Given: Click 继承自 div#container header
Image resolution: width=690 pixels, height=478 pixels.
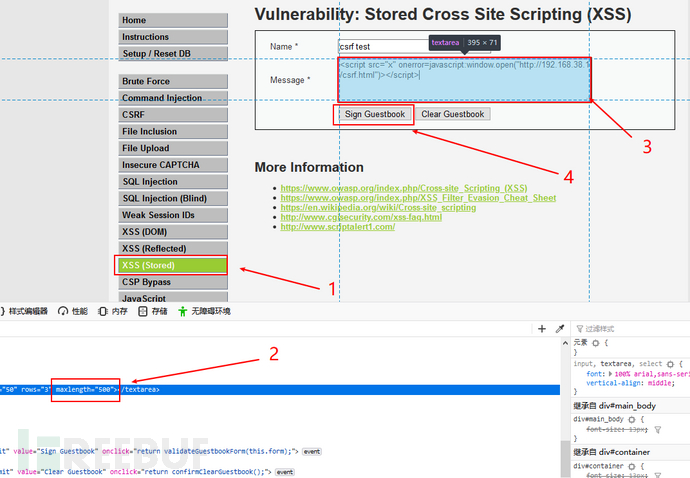Looking at the screenshot, I should (x=631, y=452).
